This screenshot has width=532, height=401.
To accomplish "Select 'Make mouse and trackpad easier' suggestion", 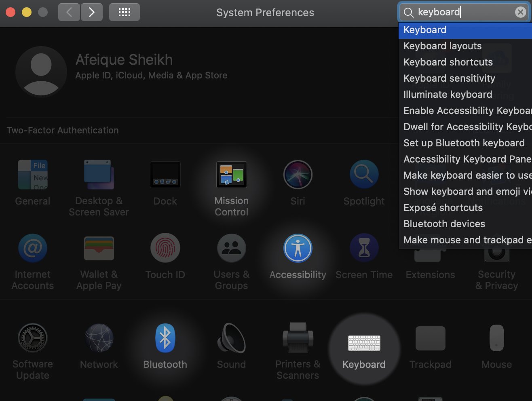I will pyautogui.click(x=465, y=240).
